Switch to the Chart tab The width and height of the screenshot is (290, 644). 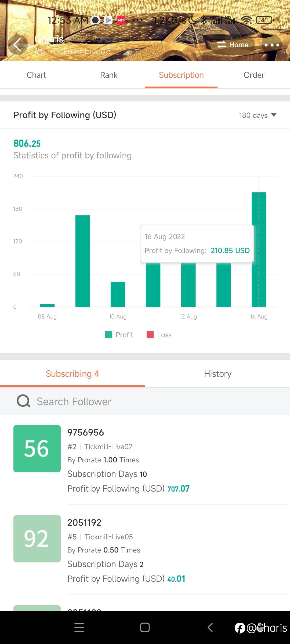(x=36, y=75)
